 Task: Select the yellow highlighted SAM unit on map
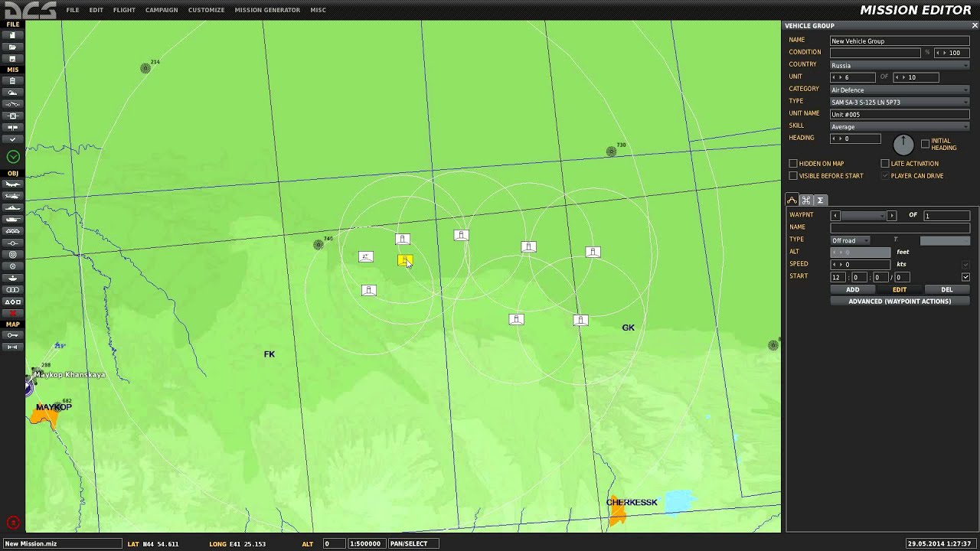(405, 260)
